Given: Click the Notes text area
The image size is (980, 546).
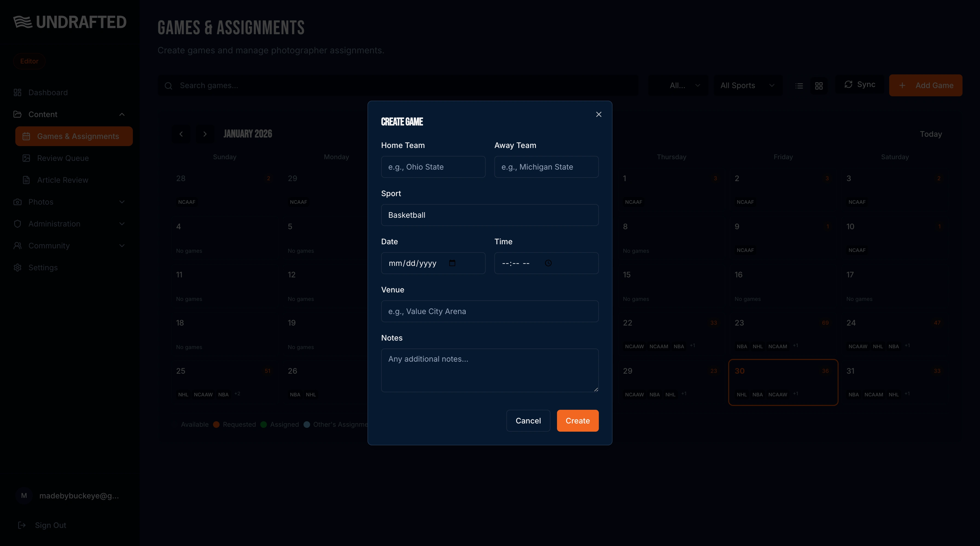Looking at the screenshot, I should 489,370.
